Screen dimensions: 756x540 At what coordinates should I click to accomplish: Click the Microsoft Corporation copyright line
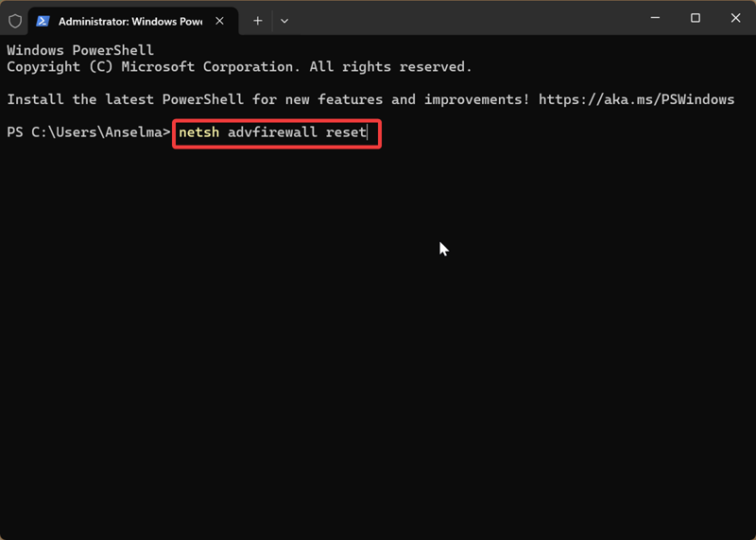click(239, 67)
